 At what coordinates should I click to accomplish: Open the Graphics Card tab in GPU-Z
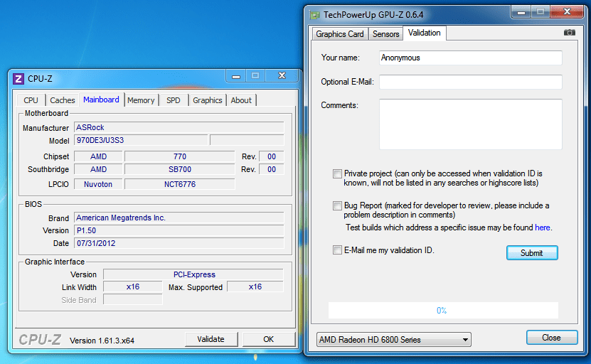pos(340,34)
